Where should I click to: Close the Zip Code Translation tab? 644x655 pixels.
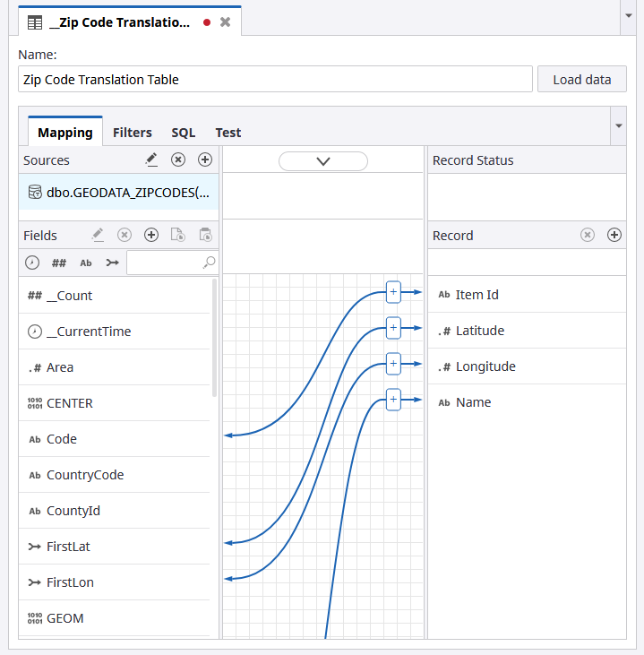tap(226, 22)
